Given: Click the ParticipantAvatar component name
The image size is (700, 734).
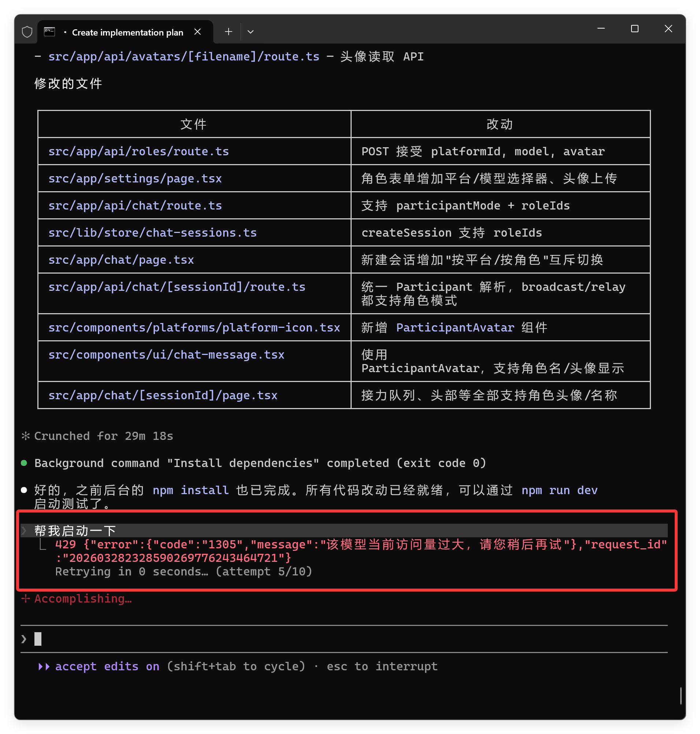Looking at the screenshot, I should [455, 328].
